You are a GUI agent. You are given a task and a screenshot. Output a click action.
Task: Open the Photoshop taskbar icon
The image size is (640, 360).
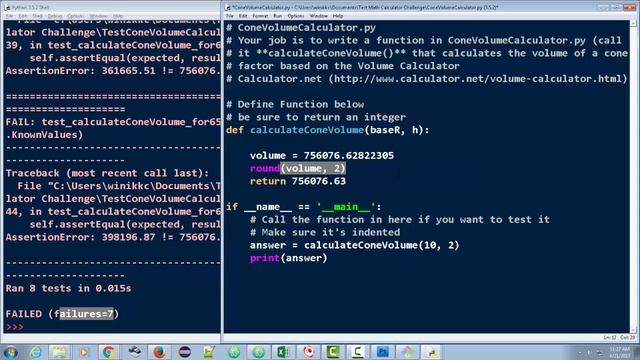(382, 352)
